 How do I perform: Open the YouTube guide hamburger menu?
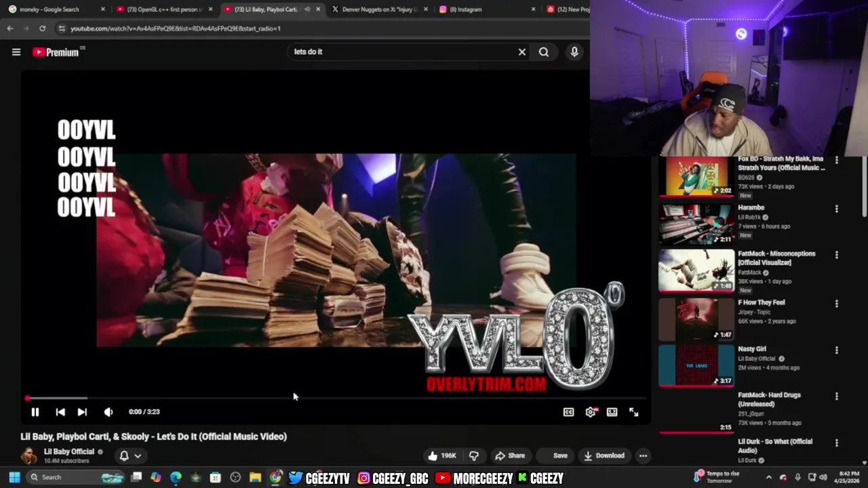(x=16, y=52)
